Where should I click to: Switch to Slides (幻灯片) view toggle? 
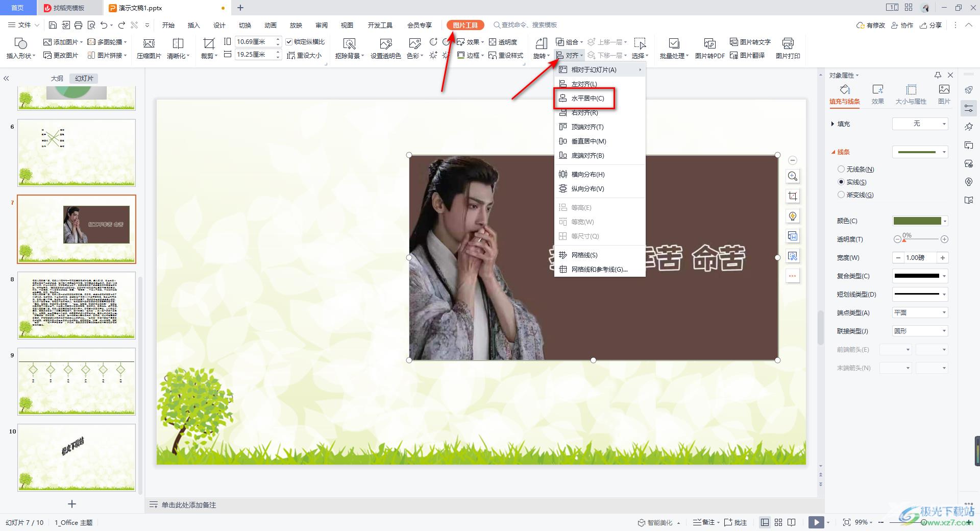pyautogui.click(x=84, y=78)
